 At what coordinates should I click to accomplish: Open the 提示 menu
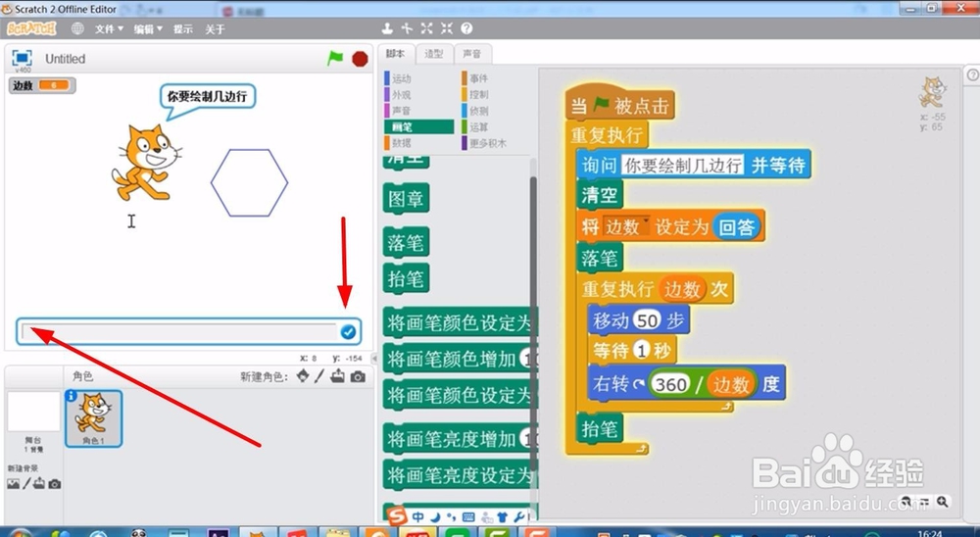tap(182, 28)
